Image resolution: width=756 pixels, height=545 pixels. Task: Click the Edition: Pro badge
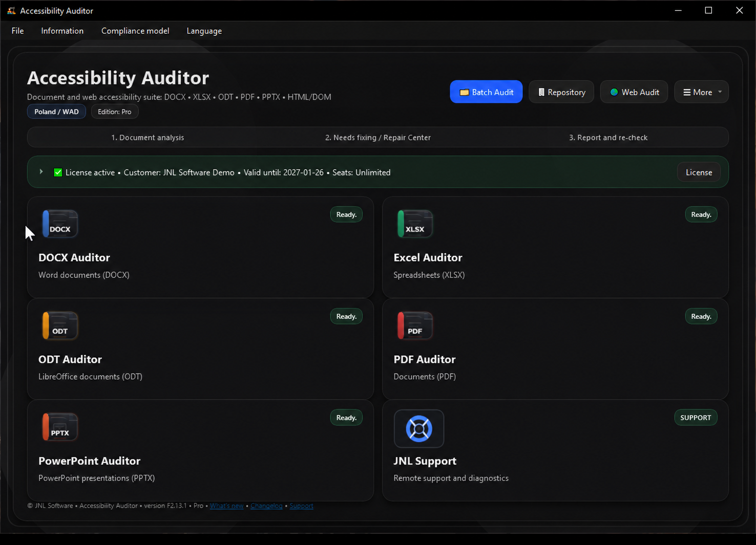[x=115, y=112]
